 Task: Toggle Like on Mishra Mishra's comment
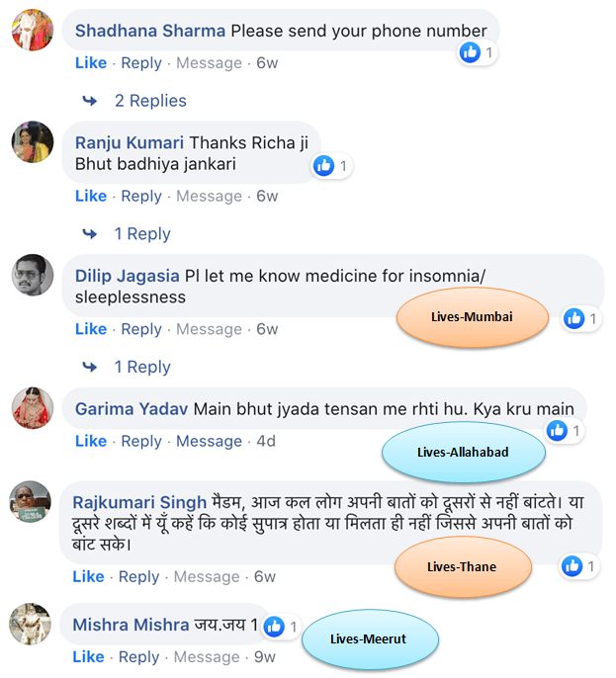pos(88,657)
